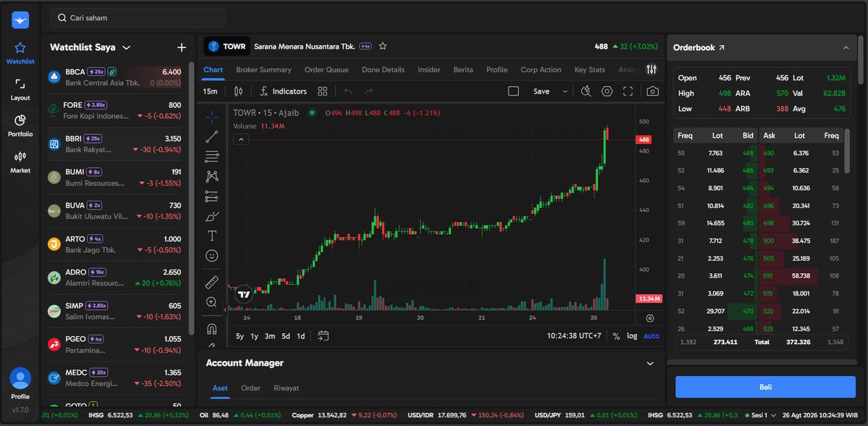
Task: Open the layout grid templates icon
Action: click(323, 91)
